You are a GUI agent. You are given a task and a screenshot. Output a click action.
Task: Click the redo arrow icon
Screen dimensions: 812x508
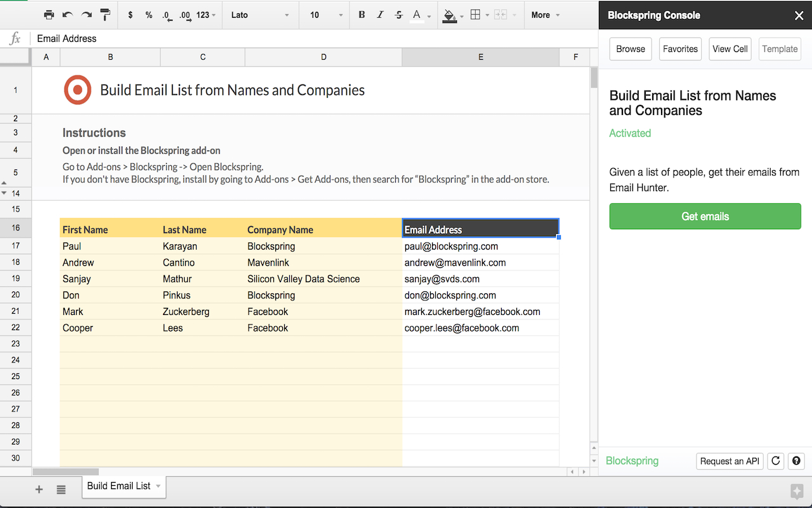86,15
